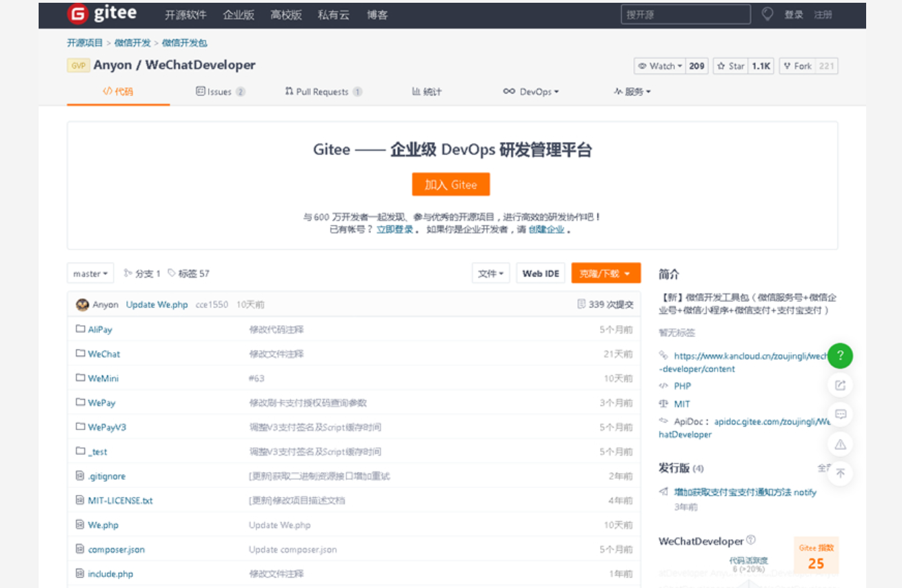This screenshot has height=588, width=902.
Task: Click the 339 次提交 commits count
Action: (x=611, y=305)
